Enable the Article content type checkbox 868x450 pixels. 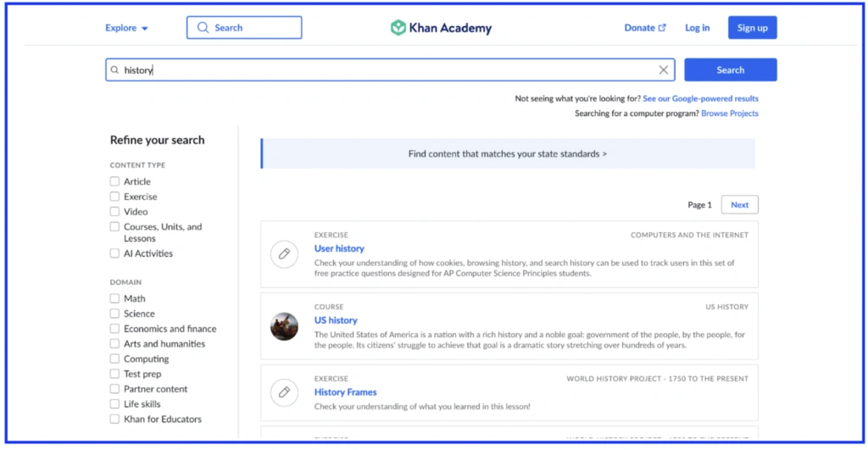coord(114,181)
